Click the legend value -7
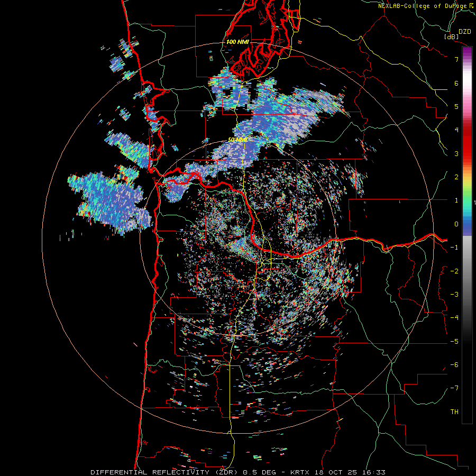This screenshot has width=476, height=476. coord(454,388)
